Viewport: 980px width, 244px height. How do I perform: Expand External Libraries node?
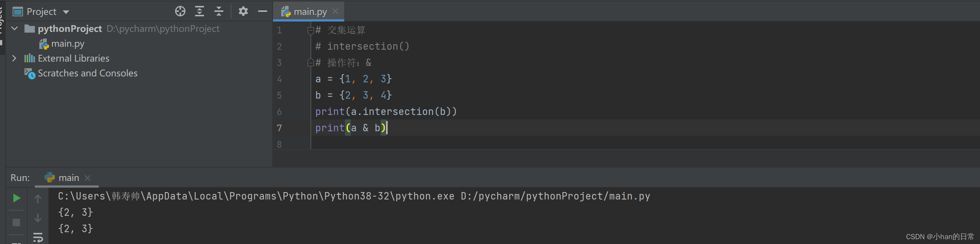(14, 58)
